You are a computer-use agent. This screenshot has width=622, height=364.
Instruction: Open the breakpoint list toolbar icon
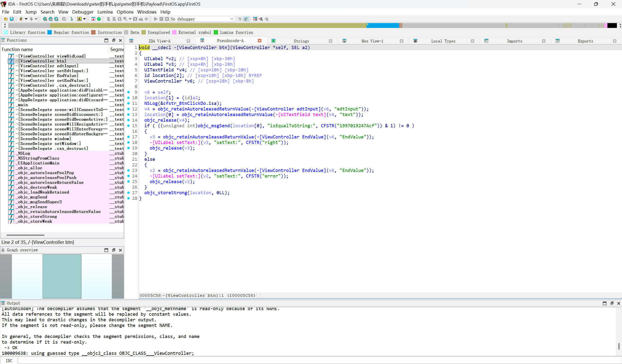tap(255, 19)
